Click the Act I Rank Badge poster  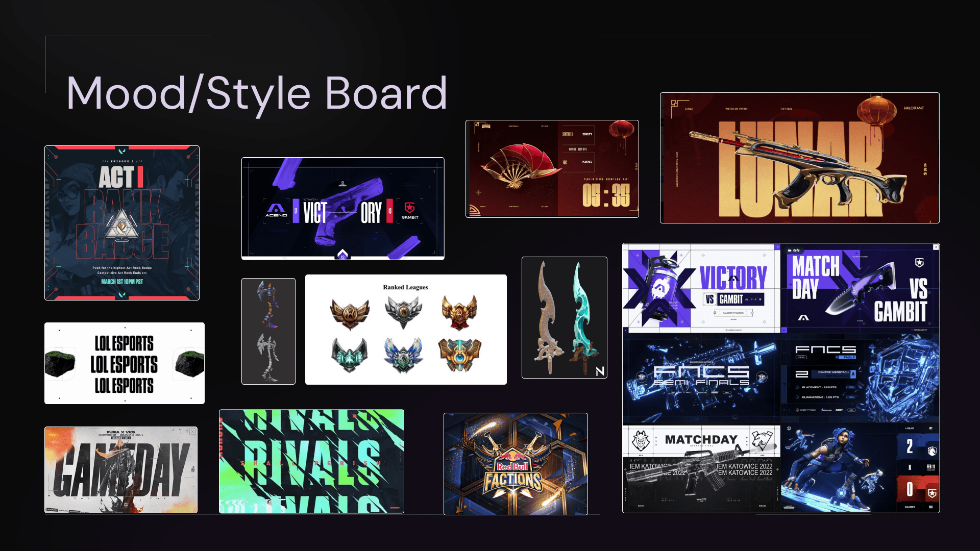pos(121,223)
